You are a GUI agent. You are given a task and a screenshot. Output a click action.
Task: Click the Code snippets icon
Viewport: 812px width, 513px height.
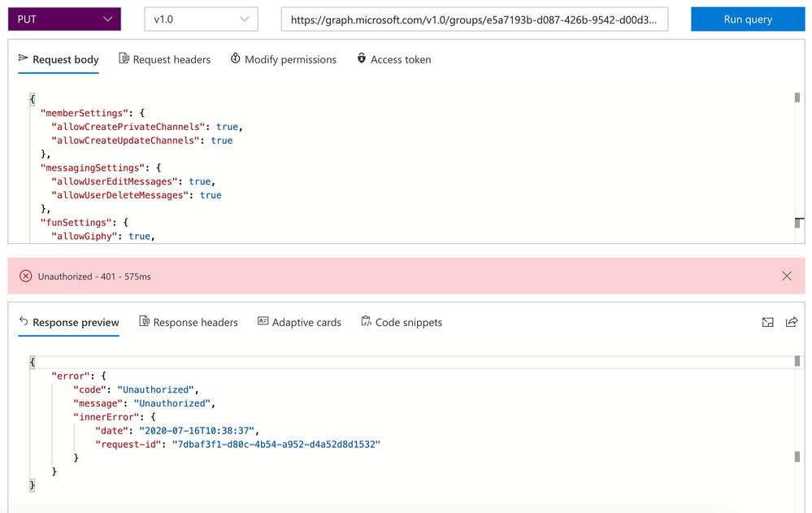pyautogui.click(x=366, y=322)
